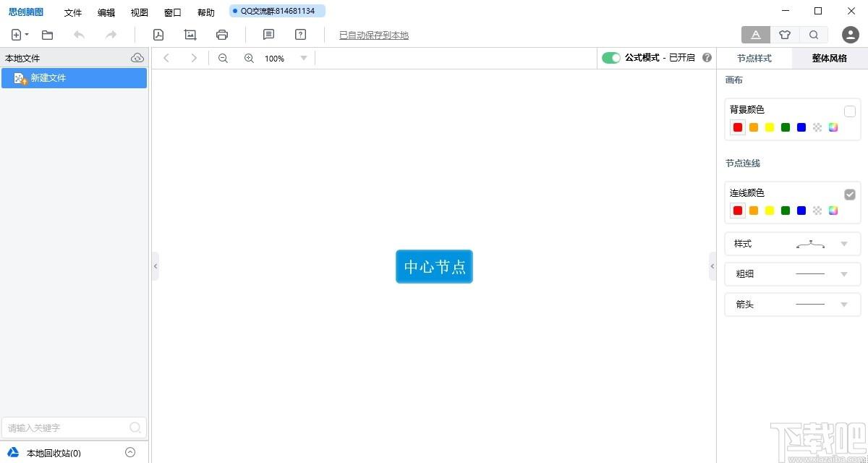Click the print icon in toolbar
The width and height of the screenshot is (868, 463).
point(222,35)
